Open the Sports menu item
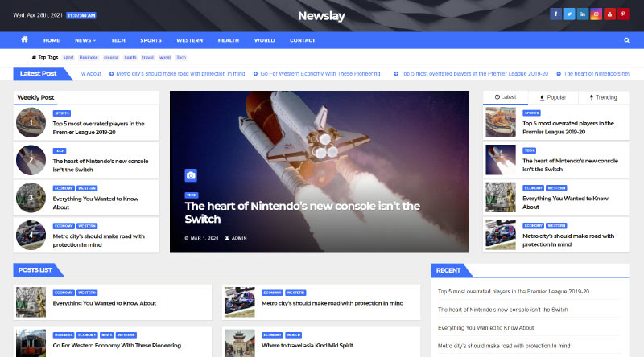The height and width of the screenshot is (357, 644). coord(151,40)
